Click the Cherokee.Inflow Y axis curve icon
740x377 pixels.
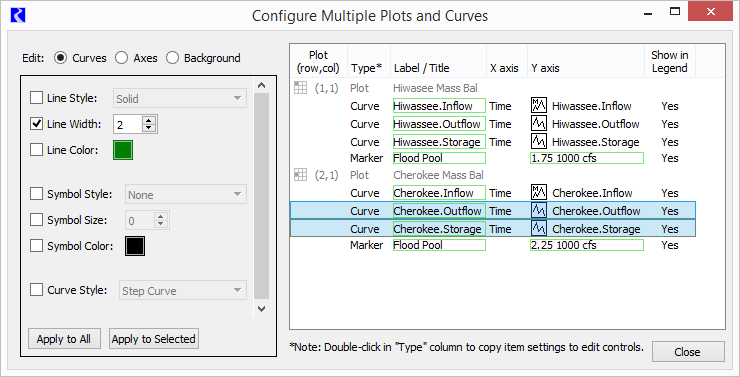(538, 193)
